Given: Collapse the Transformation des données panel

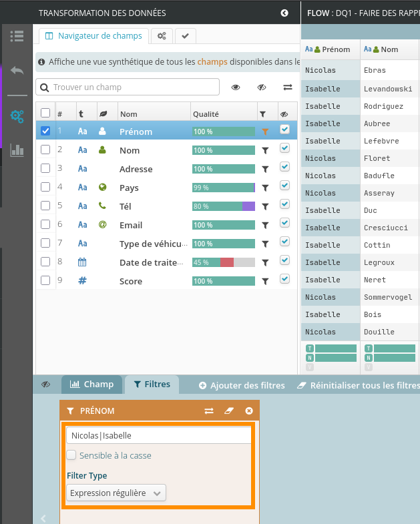Looking at the screenshot, I should [284, 13].
